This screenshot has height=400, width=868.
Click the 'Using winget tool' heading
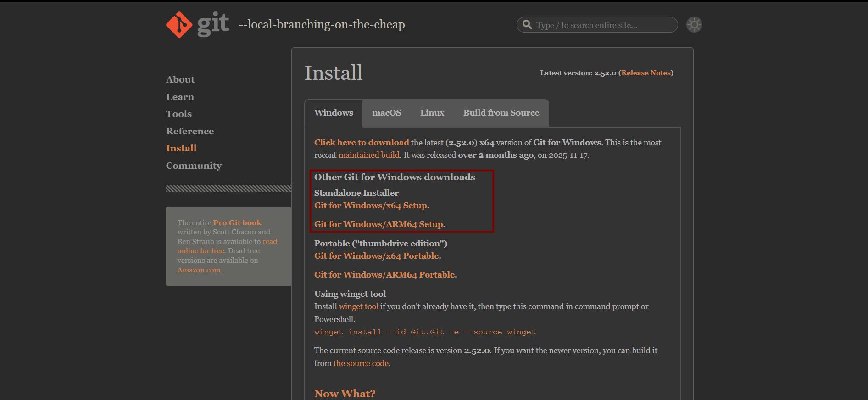350,294
